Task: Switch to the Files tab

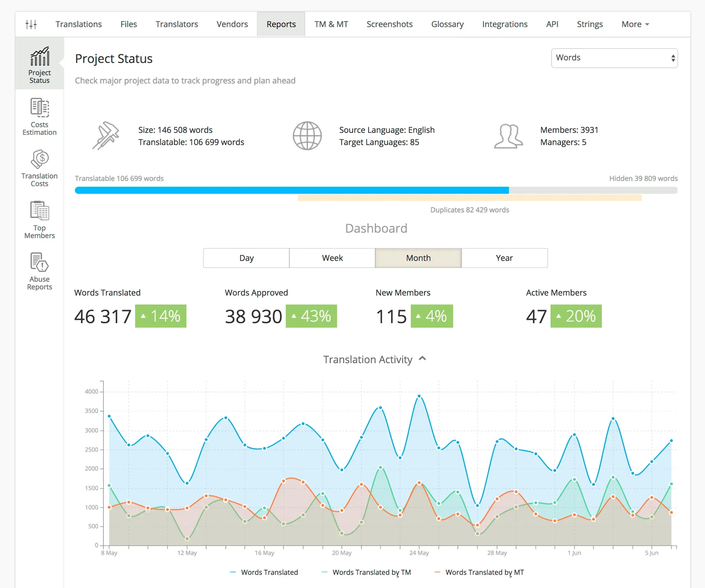Action: pos(129,24)
